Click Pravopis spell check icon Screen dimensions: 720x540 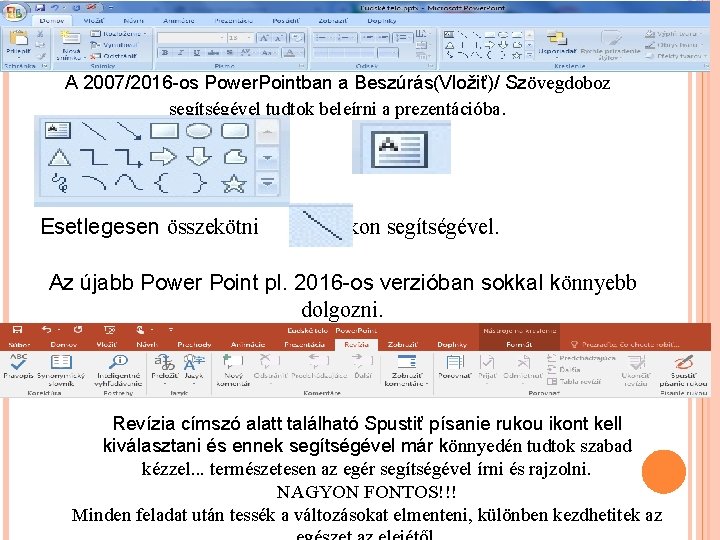(x=18, y=366)
